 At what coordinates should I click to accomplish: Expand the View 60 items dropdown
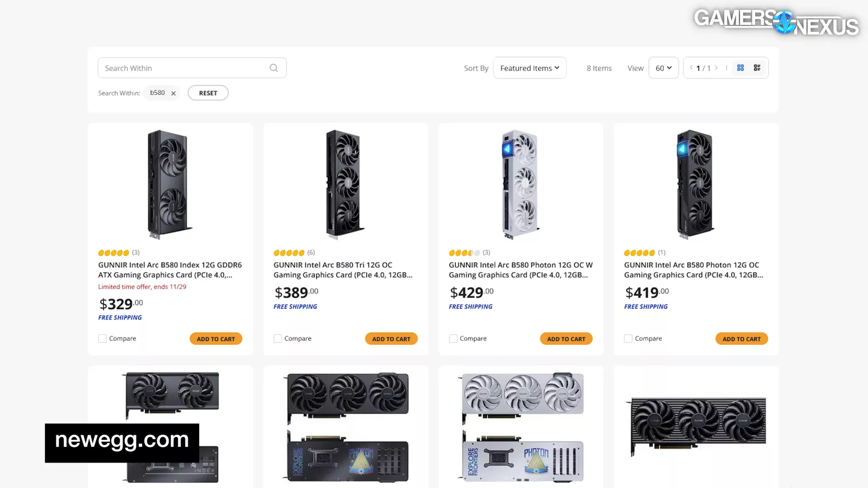coord(663,68)
